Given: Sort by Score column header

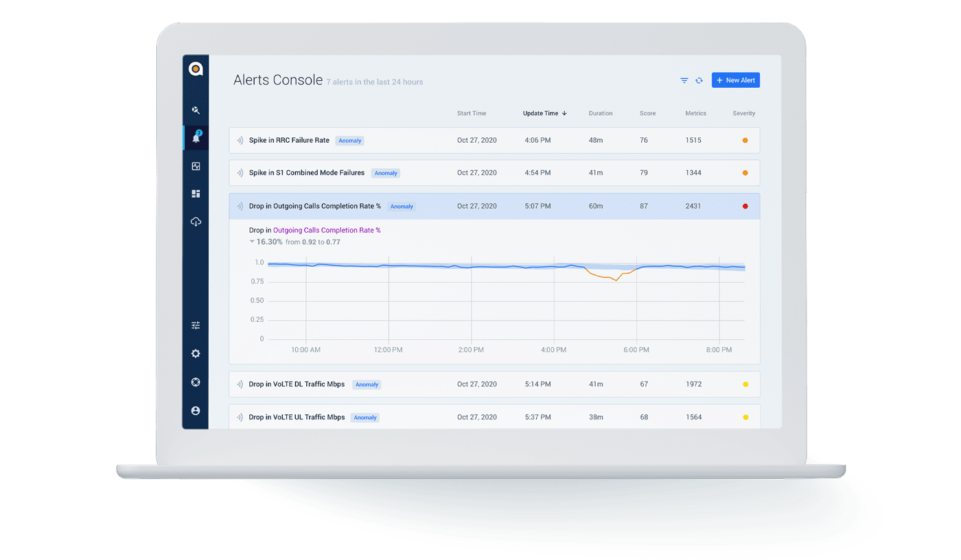Looking at the screenshot, I should coord(647,113).
